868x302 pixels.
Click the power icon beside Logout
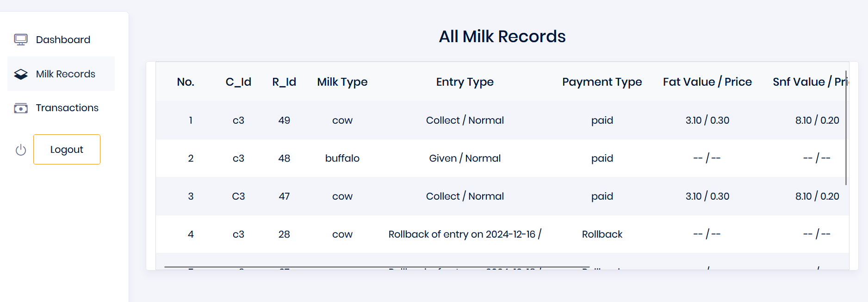pos(20,149)
